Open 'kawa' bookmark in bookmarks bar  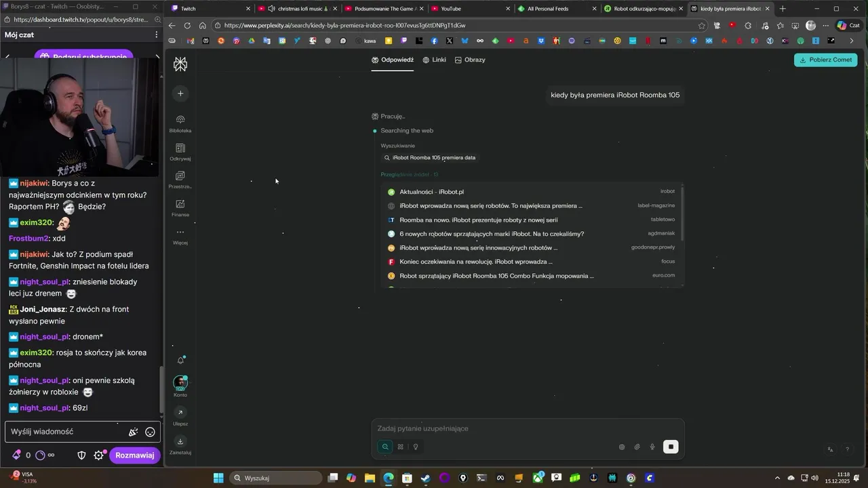[x=365, y=41]
